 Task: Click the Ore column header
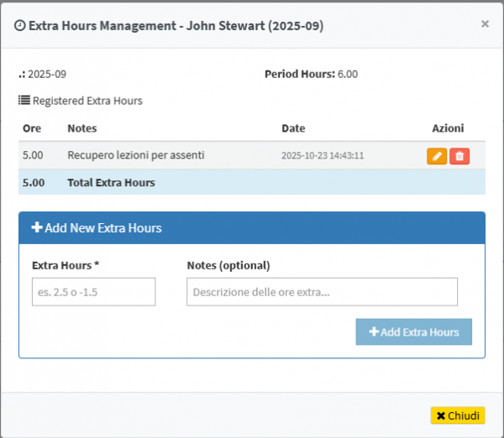[x=32, y=128]
